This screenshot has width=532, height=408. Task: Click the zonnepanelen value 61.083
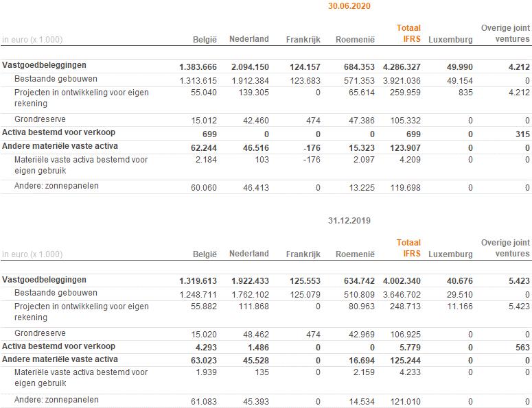204,402
